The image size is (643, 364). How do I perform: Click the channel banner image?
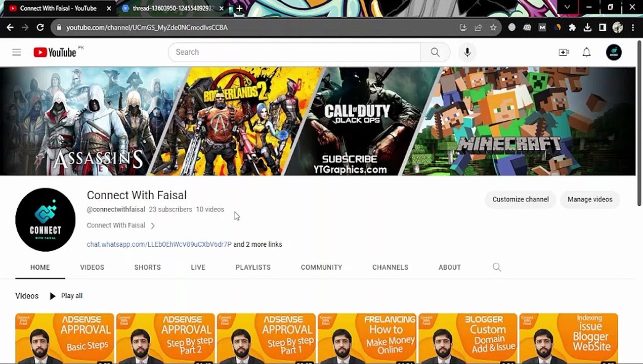click(318, 121)
